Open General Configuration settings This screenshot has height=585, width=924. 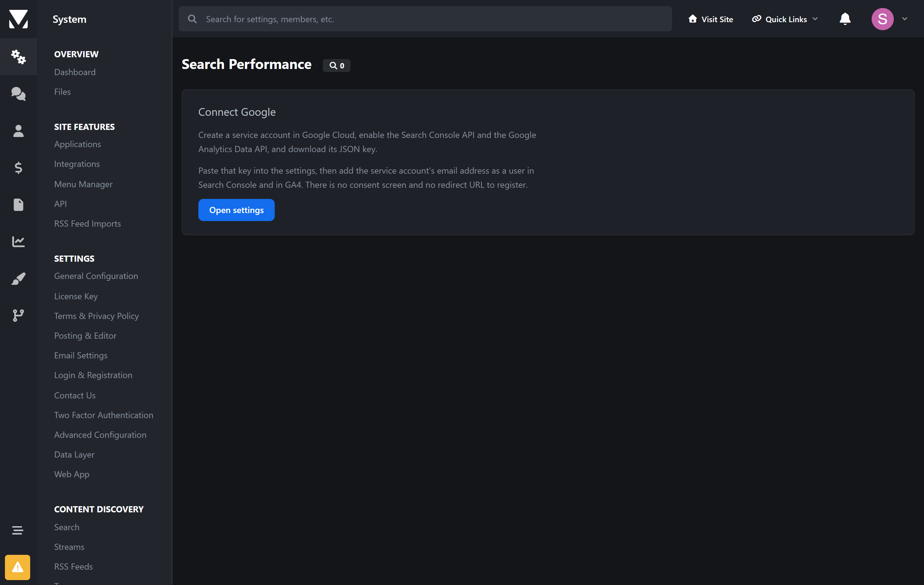tap(96, 276)
